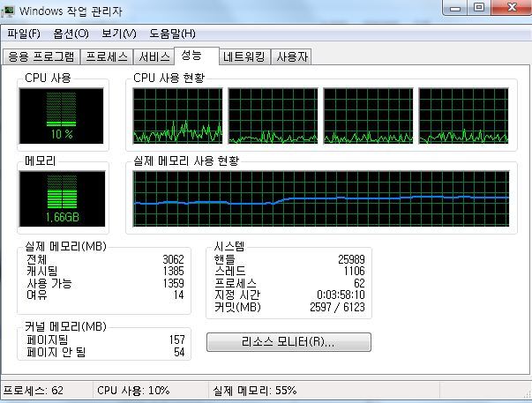This screenshot has height=403, width=532.
Task: Switch to the 네트워킹 tab
Action: tap(244, 56)
